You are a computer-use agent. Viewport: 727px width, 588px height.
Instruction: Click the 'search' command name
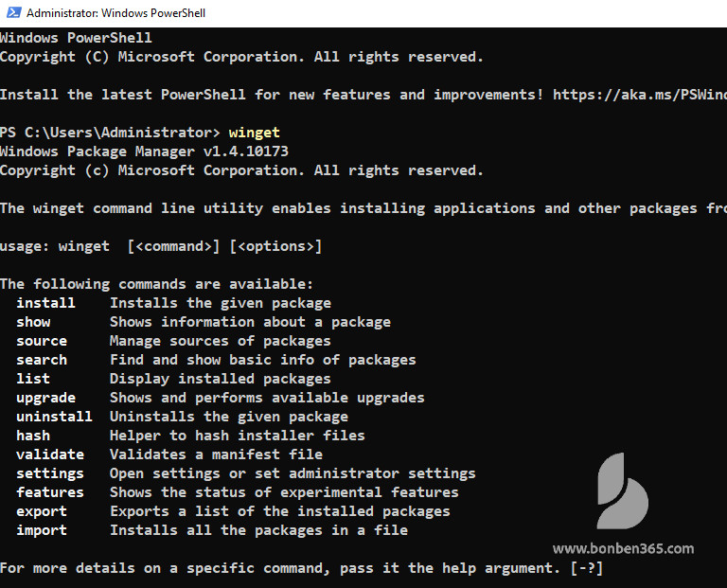(x=42, y=360)
